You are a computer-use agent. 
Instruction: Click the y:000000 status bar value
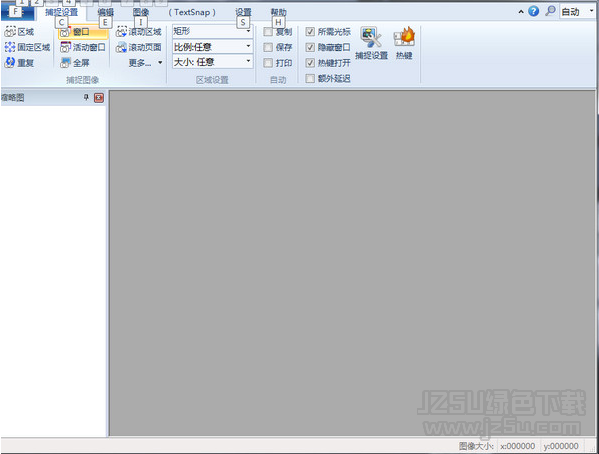tap(561, 446)
